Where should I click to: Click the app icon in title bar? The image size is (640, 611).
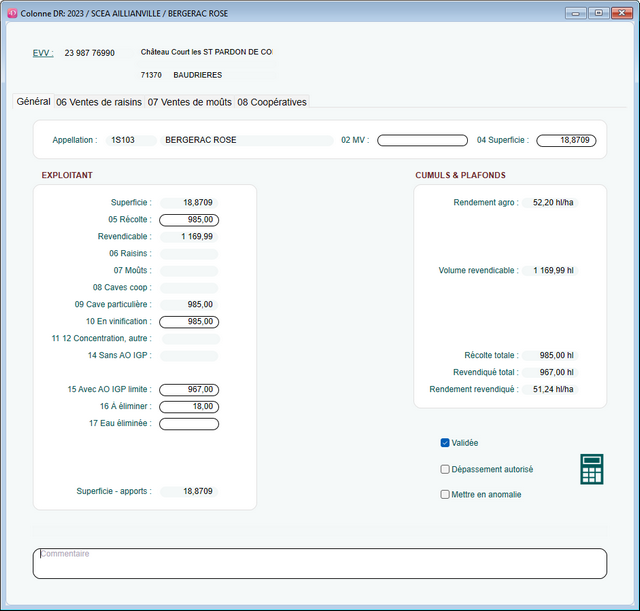(12, 13)
